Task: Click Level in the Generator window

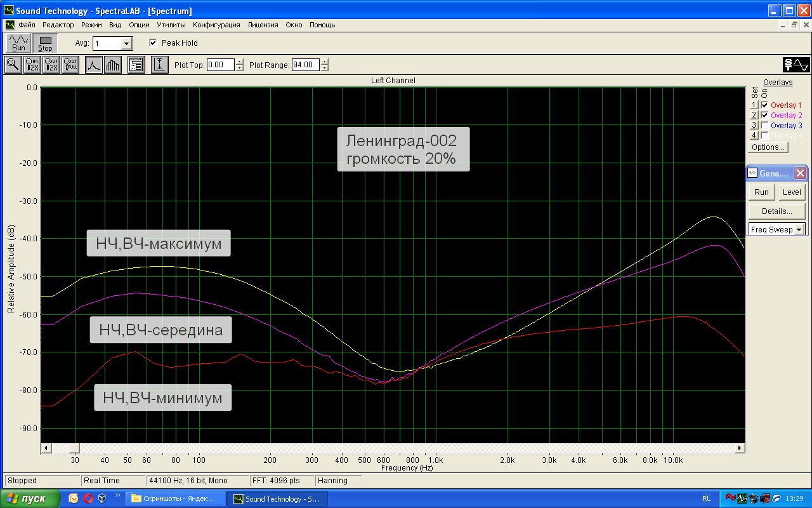Action: pos(792,192)
